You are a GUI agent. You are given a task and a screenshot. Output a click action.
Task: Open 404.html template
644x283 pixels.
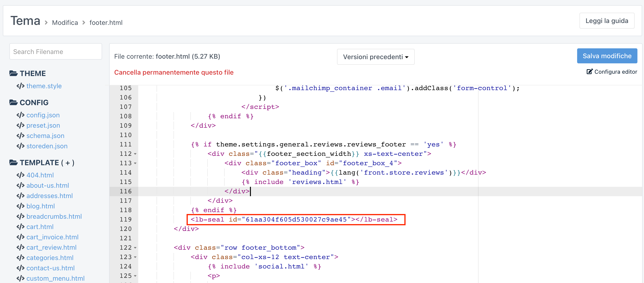[x=40, y=175]
